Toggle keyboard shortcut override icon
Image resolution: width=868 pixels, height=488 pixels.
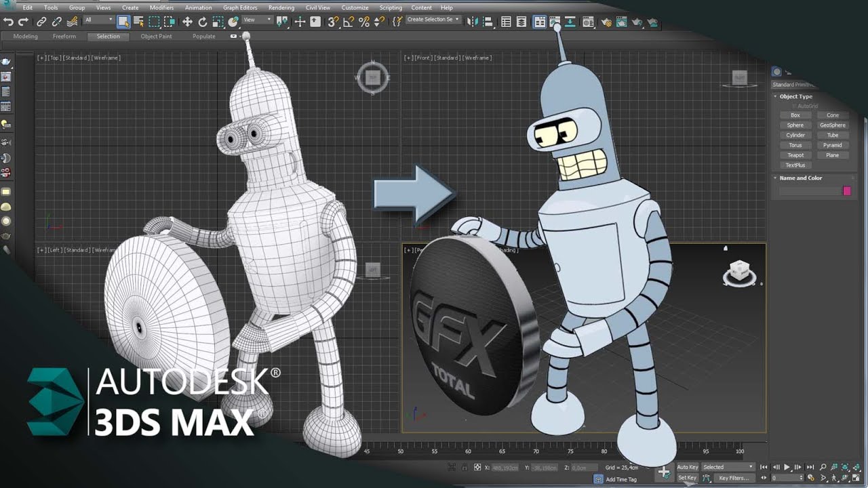(x=315, y=22)
